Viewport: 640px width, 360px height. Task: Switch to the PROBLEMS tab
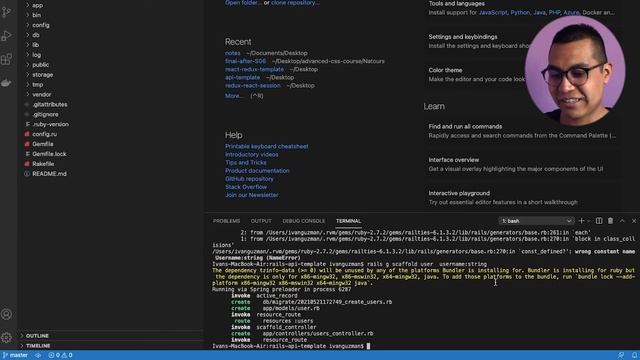tap(227, 221)
